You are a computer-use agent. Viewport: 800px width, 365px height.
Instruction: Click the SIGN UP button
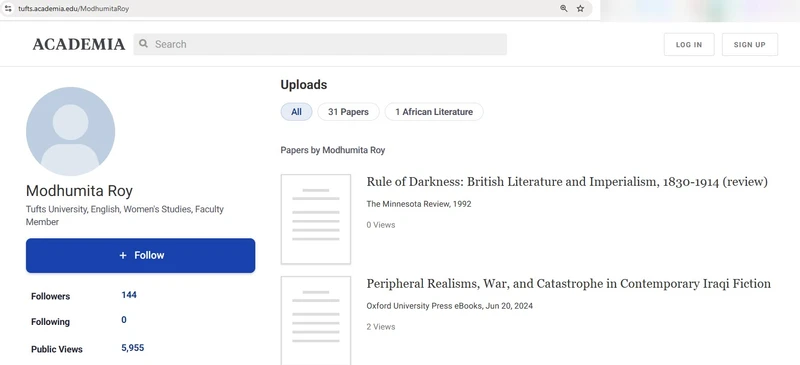pos(749,44)
